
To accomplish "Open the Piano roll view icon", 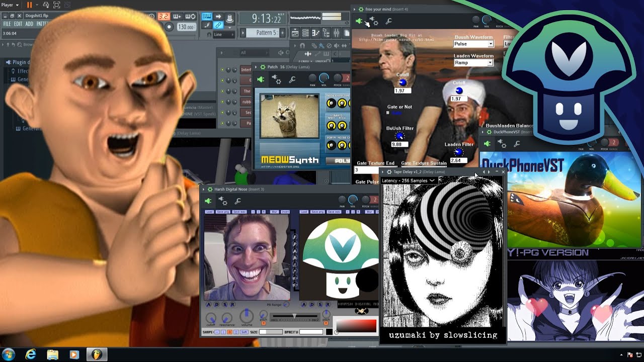I will pyautogui.click(x=316, y=33).
